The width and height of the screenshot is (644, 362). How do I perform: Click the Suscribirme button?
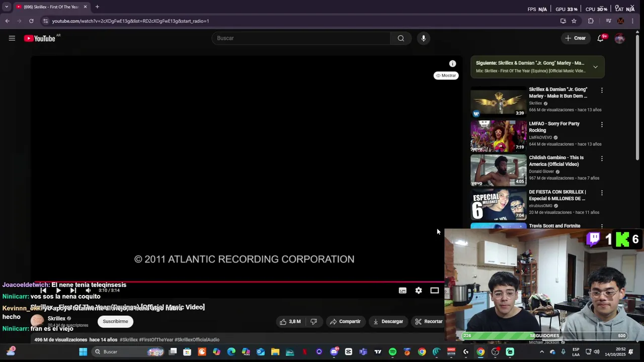(x=115, y=321)
